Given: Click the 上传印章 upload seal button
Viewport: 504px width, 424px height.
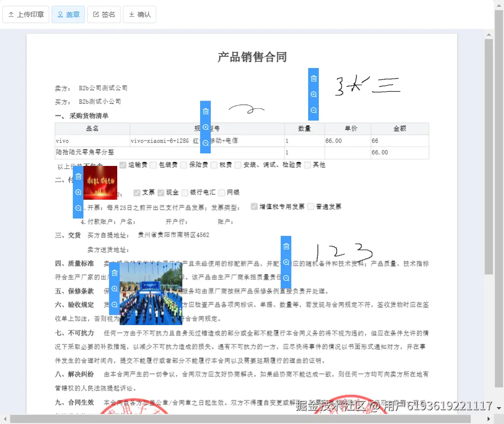Looking at the screenshot, I should click(26, 14).
